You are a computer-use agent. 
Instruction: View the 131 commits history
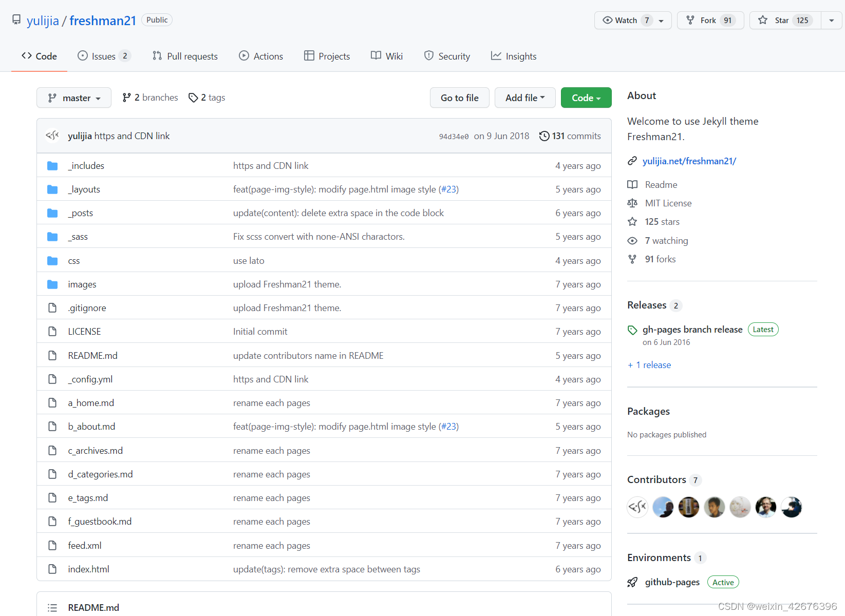point(570,136)
